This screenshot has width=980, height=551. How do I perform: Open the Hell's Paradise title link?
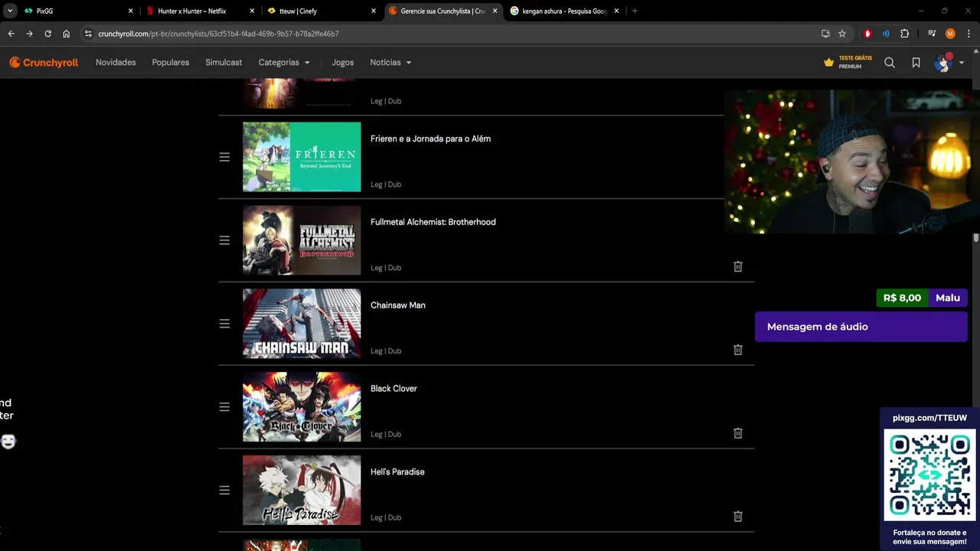click(x=397, y=472)
